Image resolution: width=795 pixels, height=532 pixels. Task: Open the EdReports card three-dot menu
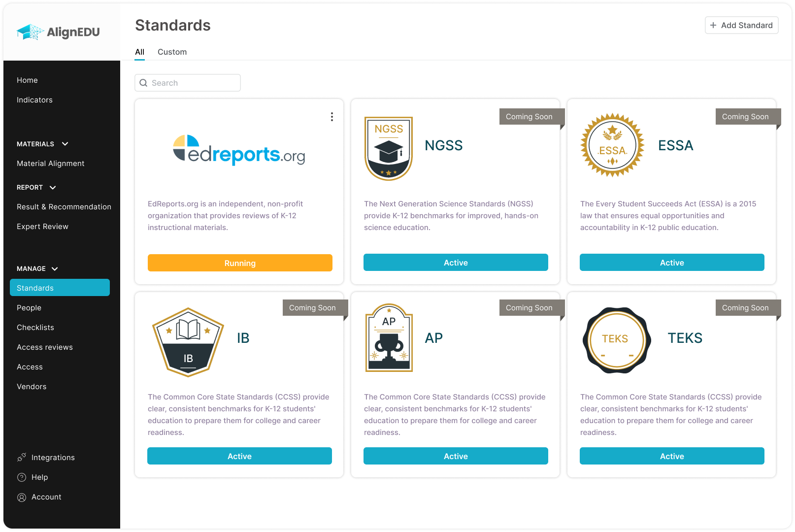[332, 117]
